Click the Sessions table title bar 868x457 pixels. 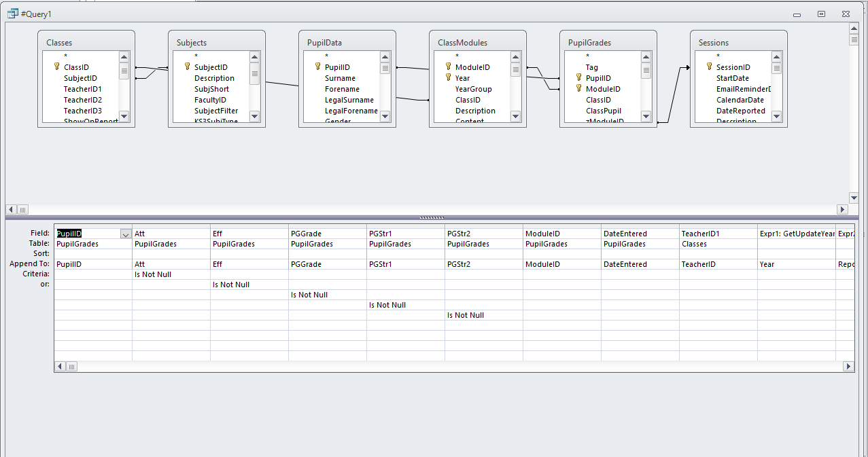(x=739, y=42)
